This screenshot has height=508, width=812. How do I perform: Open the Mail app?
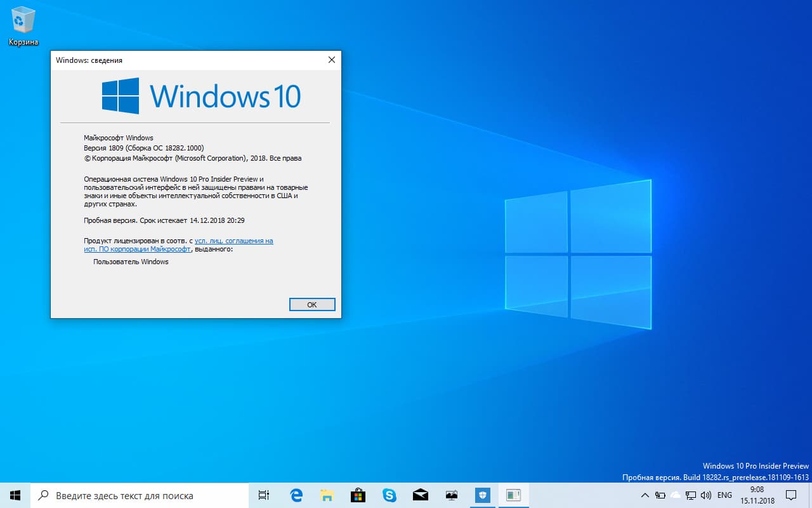click(420, 495)
